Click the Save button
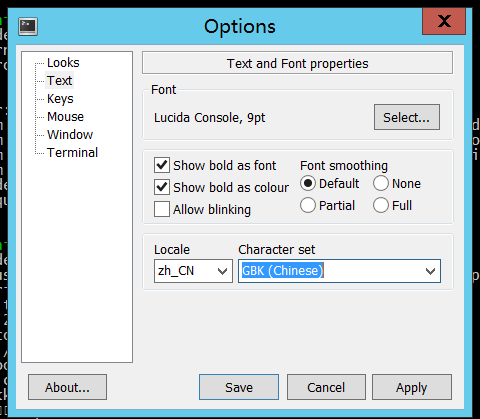This screenshot has width=480, height=419. tap(239, 387)
